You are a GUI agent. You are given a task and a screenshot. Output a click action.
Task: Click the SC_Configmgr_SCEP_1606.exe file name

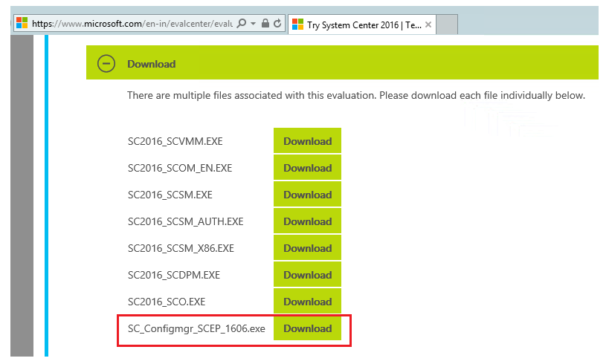pos(196,328)
